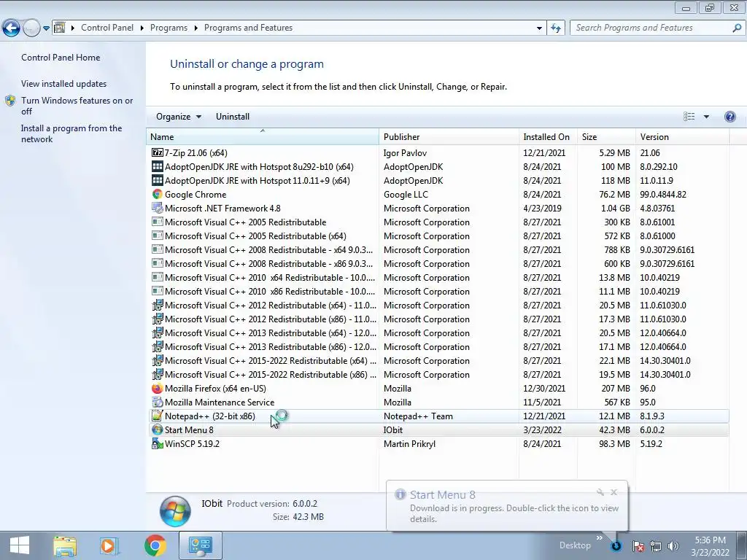This screenshot has height=560, width=747.
Task: Open File Explorer from the taskbar
Action: click(x=65, y=545)
